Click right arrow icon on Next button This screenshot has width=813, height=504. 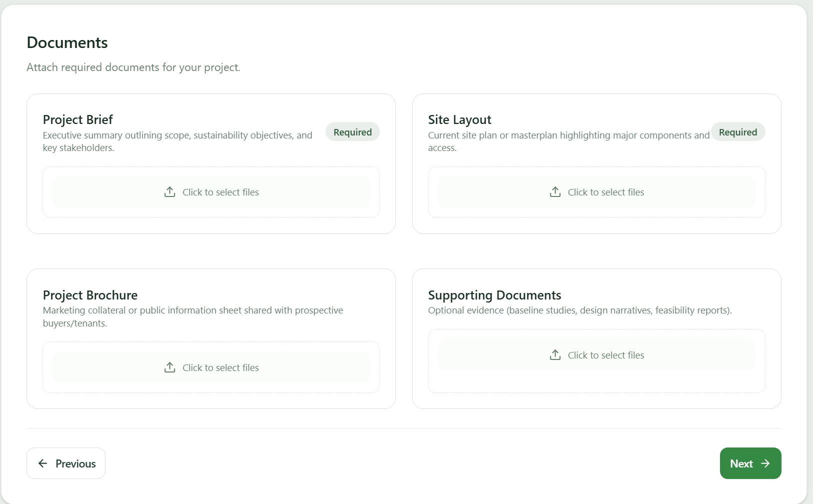(x=765, y=463)
